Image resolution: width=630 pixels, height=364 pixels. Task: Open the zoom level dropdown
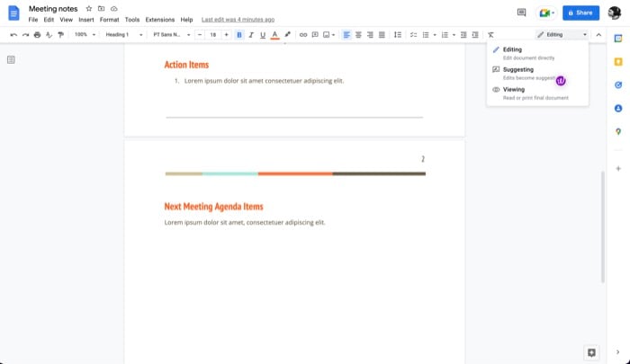point(85,35)
